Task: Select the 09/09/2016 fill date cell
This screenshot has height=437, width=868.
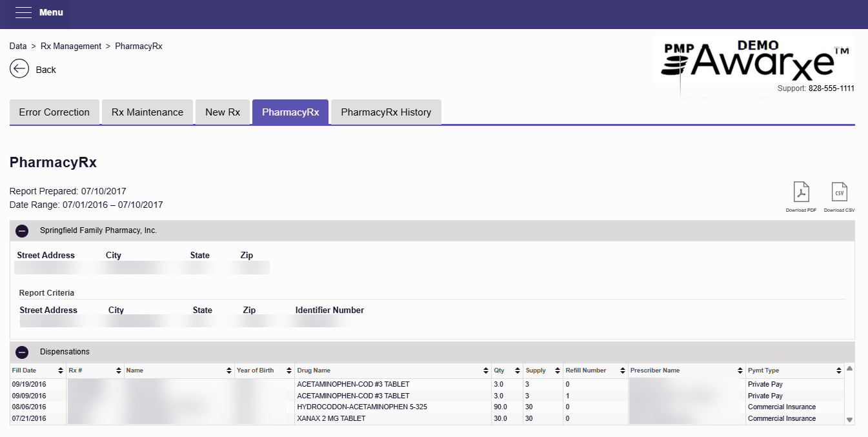Action: (x=29, y=396)
